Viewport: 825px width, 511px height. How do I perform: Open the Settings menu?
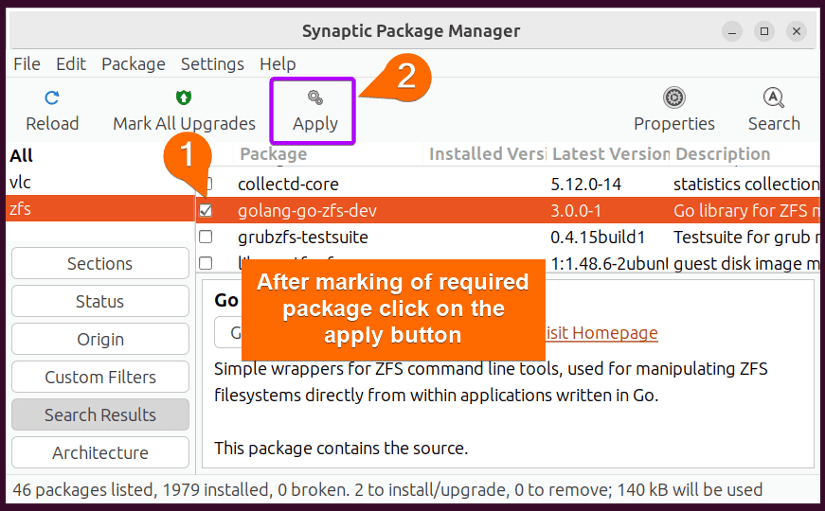(x=213, y=64)
